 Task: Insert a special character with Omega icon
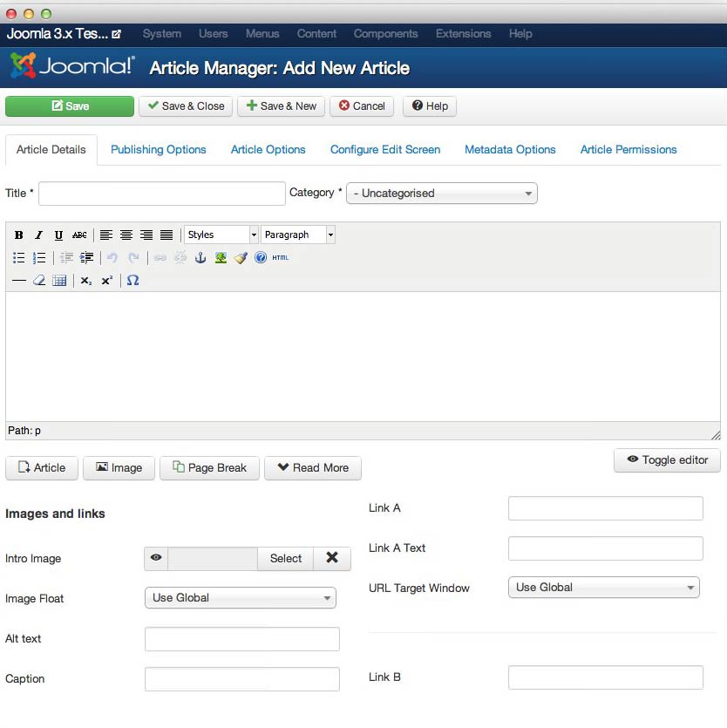pos(132,281)
